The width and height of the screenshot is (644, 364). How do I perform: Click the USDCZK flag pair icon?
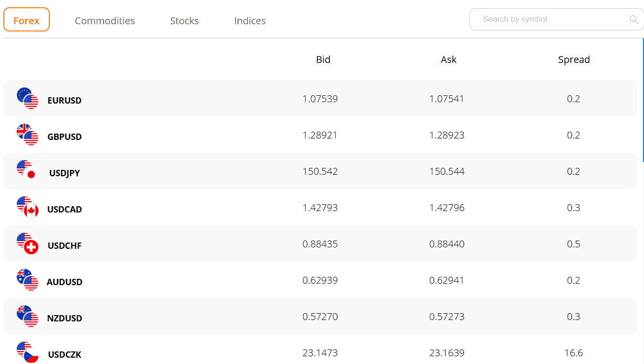pos(28,352)
